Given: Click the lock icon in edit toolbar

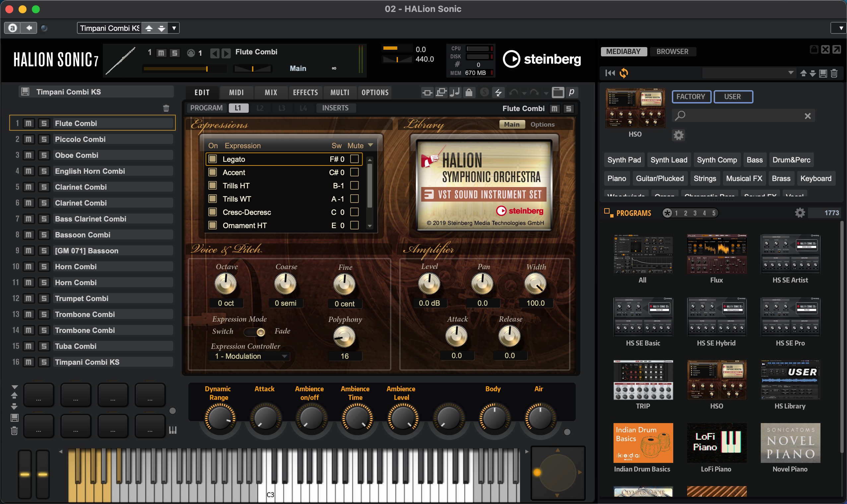Looking at the screenshot, I should pos(469,92).
